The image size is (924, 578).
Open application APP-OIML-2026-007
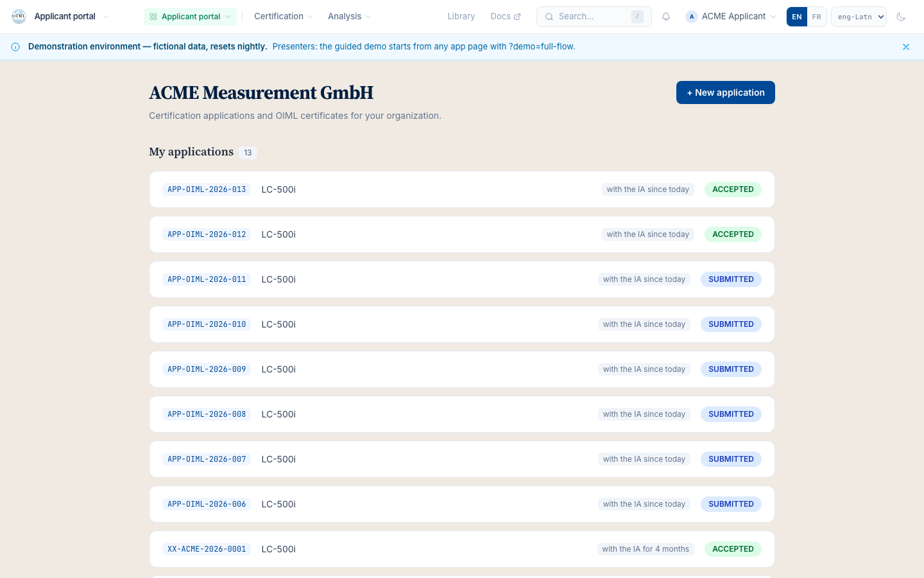point(462,459)
